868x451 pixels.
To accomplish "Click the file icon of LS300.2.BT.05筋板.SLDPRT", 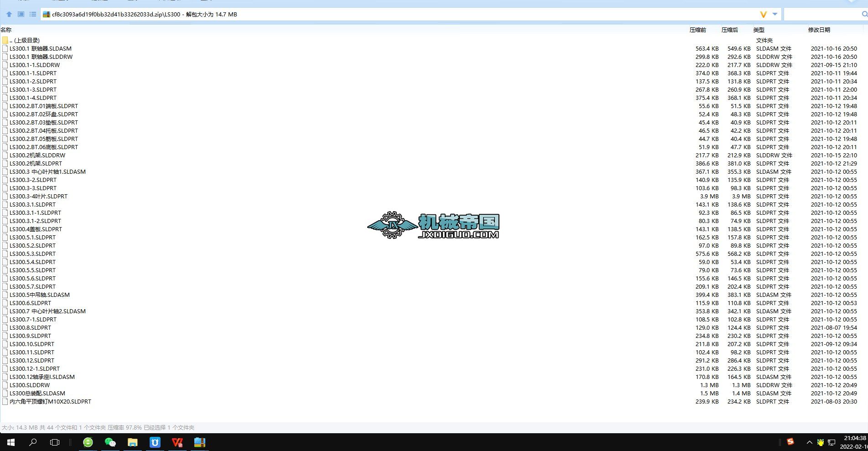I will (5, 139).
